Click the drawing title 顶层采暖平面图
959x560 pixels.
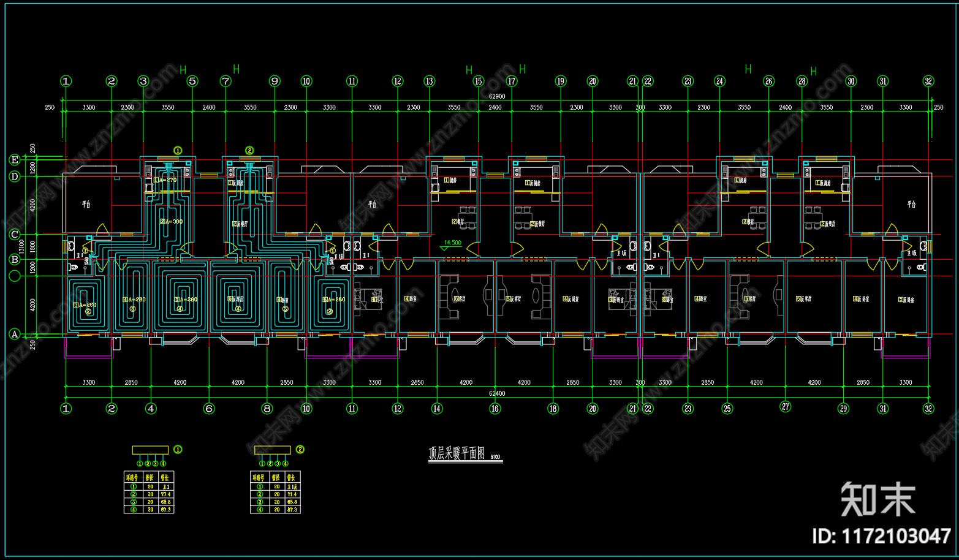[x=457, y=453]
